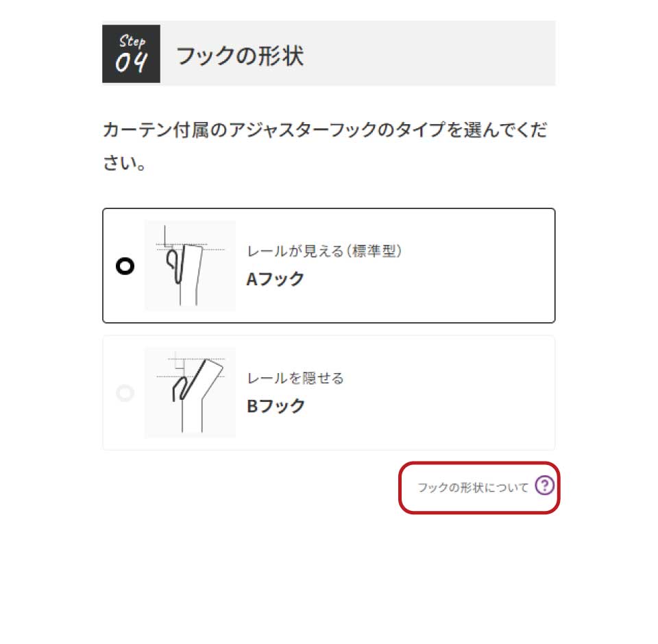The height and width of the screenshot is (644, 658).
Task: Click the bold Aフック label
Action: [x=275, y=279]
